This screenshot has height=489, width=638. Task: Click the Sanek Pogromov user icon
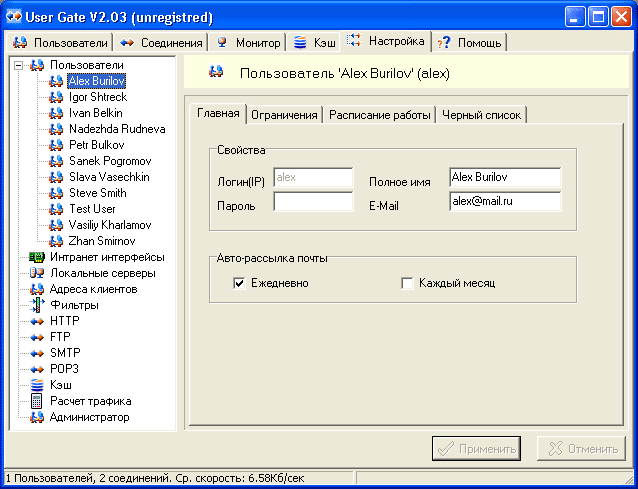click(x=56, y=161)
